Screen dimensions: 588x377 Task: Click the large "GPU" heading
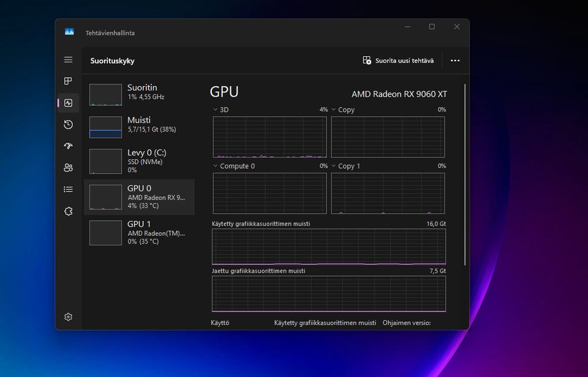pos(224,92)
